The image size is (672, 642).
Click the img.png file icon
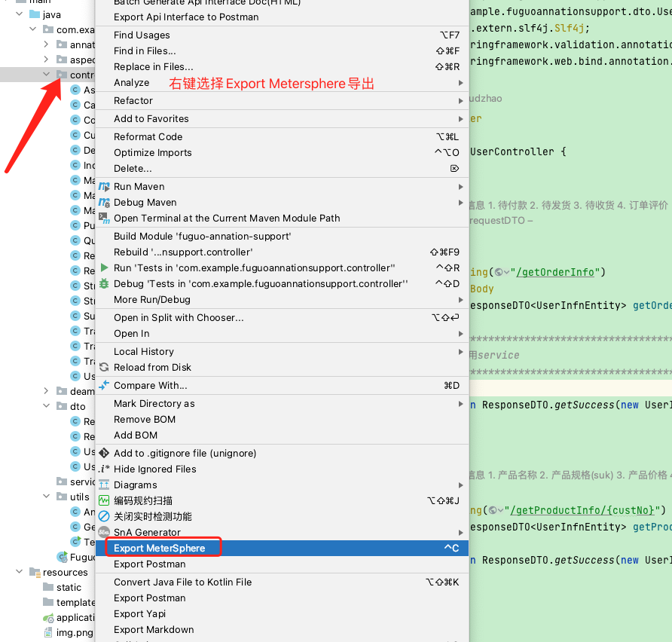(48, 632)
